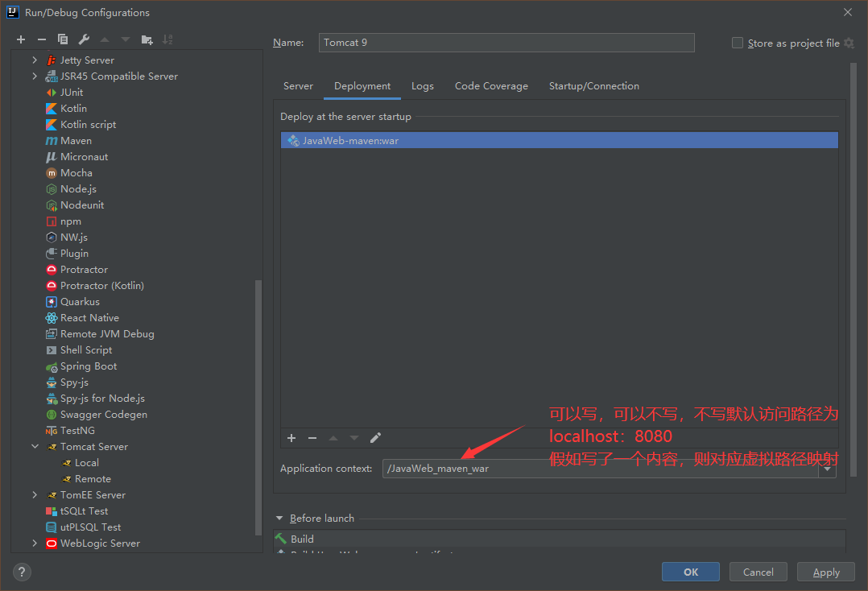Collapse Before launch section

click(x=279, y=519)
